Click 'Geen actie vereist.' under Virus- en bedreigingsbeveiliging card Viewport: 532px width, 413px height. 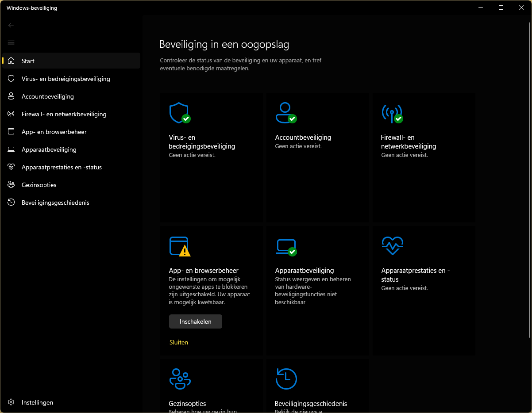[x=192, y=155]
